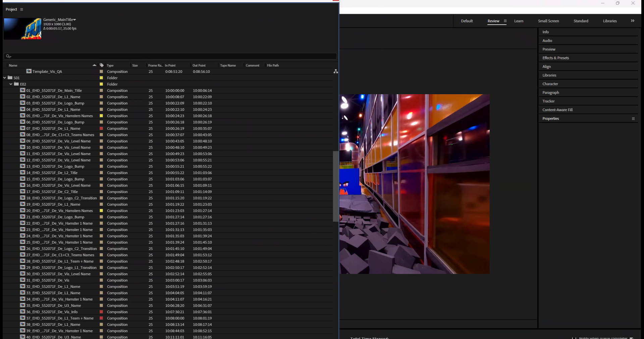Screen dimensions: 644x339
Task: Open the project flowchart icon
Action: (335, 71)
